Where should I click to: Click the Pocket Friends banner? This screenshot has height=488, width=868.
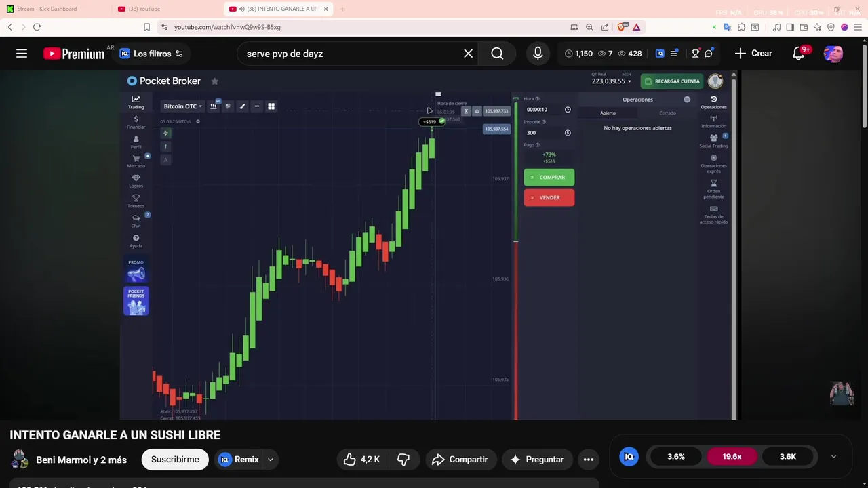tap(136, 301)
